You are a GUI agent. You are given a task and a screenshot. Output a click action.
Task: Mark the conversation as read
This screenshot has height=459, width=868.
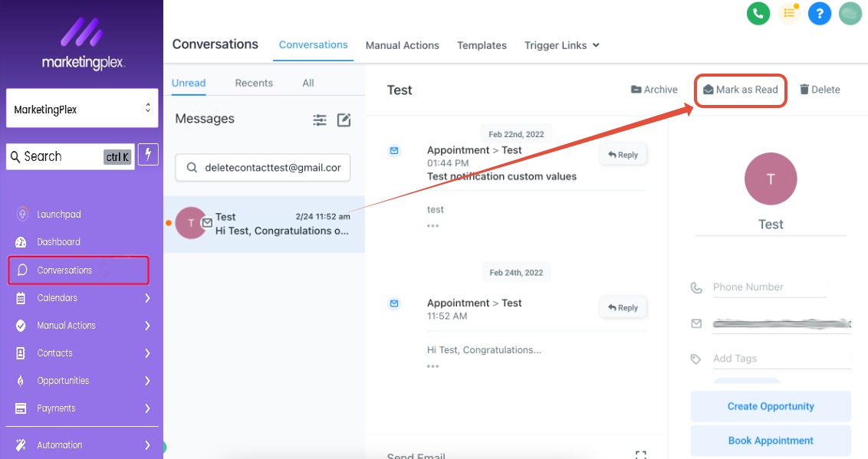[x=740, y=90]
